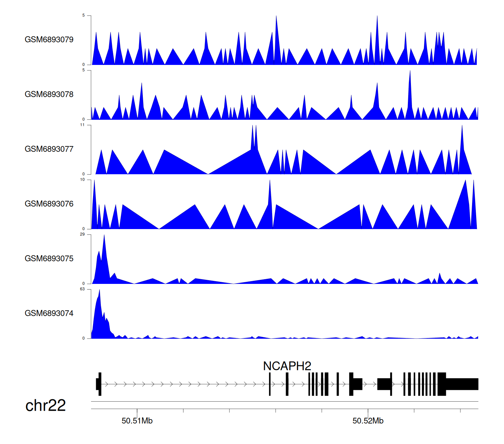Click the GSM6893079 track label
504x444 pixels.
click(49, 40)
